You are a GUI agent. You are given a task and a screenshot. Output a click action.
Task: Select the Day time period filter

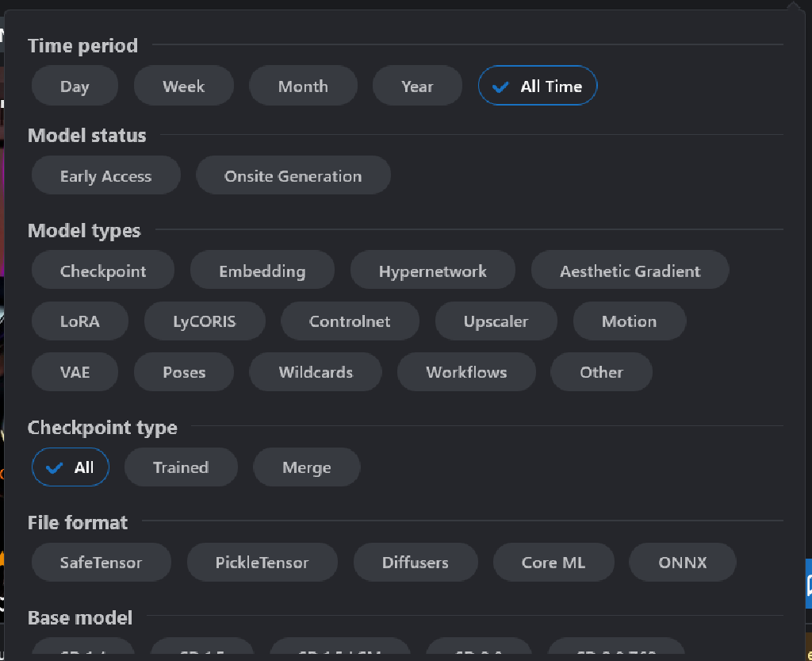coord(75,85)
